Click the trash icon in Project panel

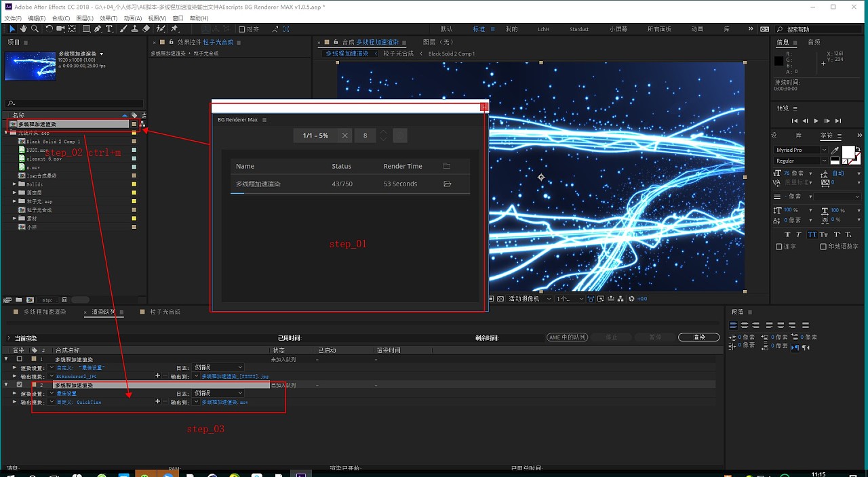click(x=64, y=299)
